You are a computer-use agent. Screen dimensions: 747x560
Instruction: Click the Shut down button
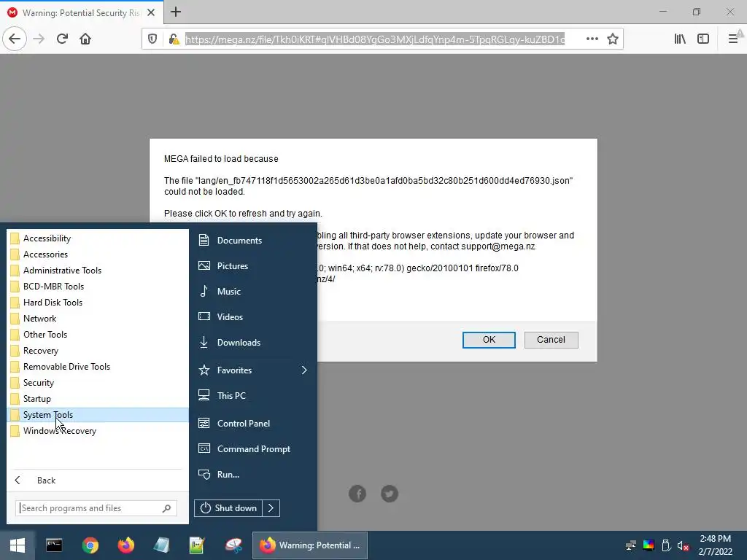point(228,508)
